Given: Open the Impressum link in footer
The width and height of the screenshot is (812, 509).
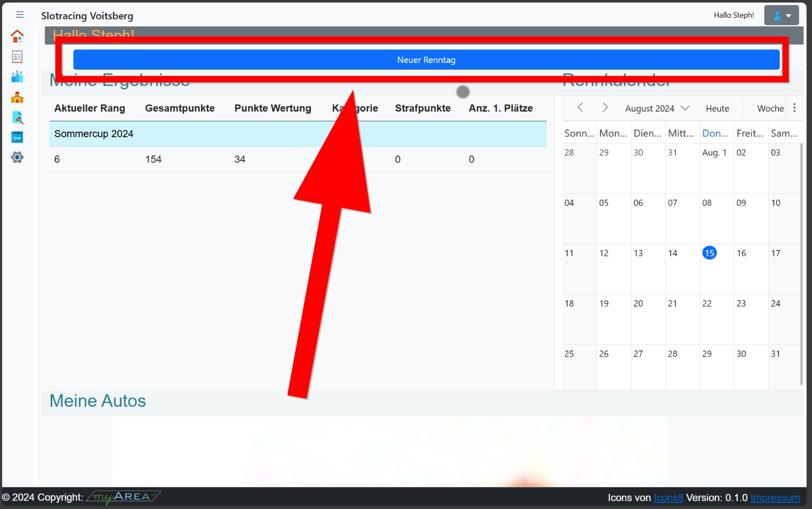Looking at the screenshot, I should (x=775, y=498).
